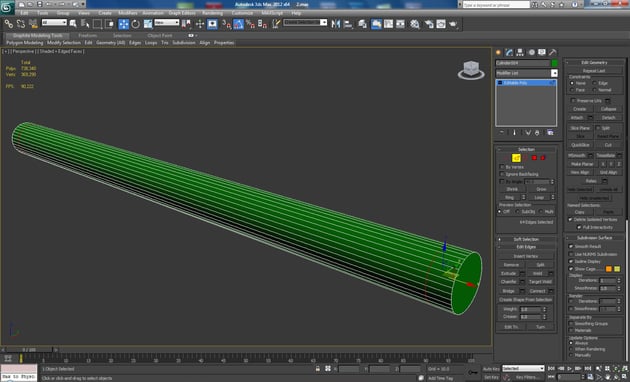Click the 3ds Max application logo button
This screenshot has width=630, height=382.
[7, 7]
